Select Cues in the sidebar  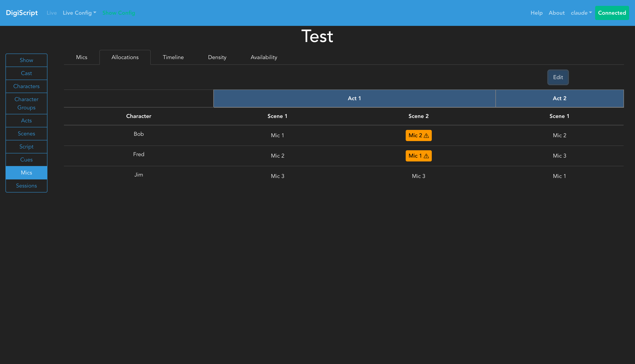pyautogui.click(x=26, y=160)
